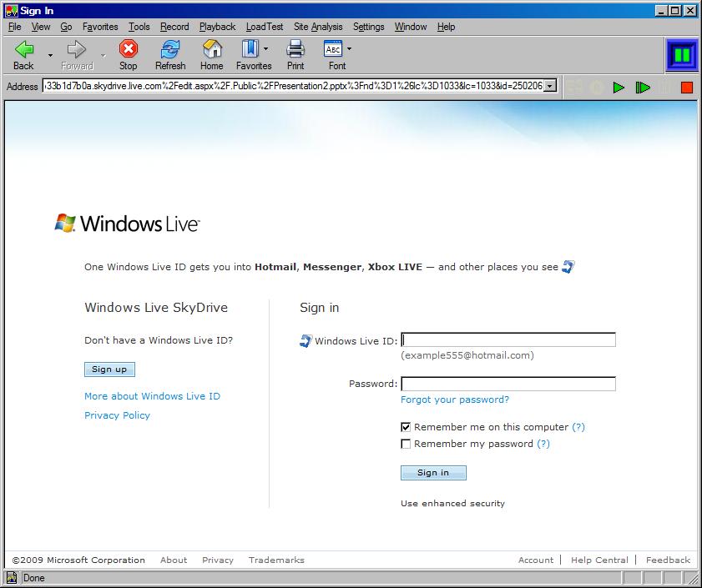Image resolution: width=702 pixels, height=588 pixels.
Task: Stop recording with the red square icon
Action: (x=687, y=88)
